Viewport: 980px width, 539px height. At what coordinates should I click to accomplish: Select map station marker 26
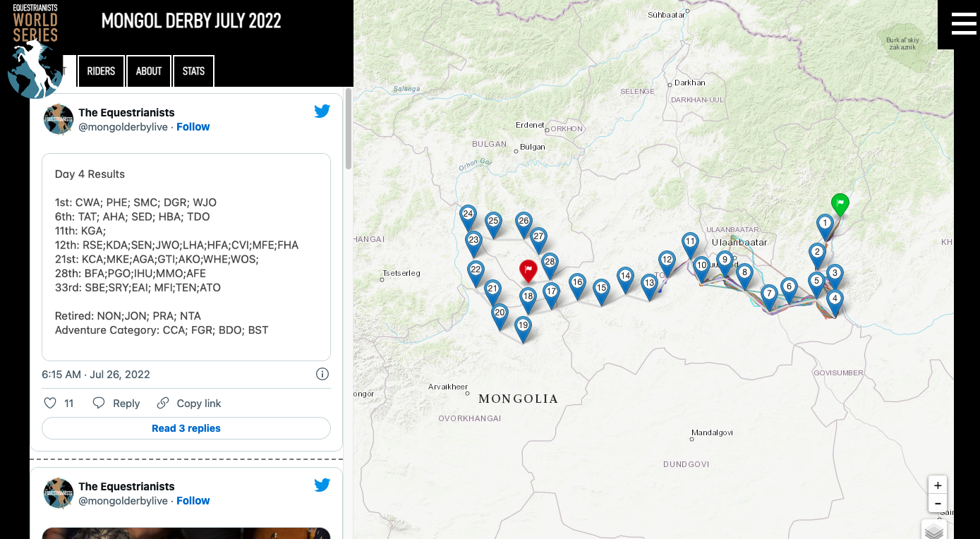tap(523, 225)
